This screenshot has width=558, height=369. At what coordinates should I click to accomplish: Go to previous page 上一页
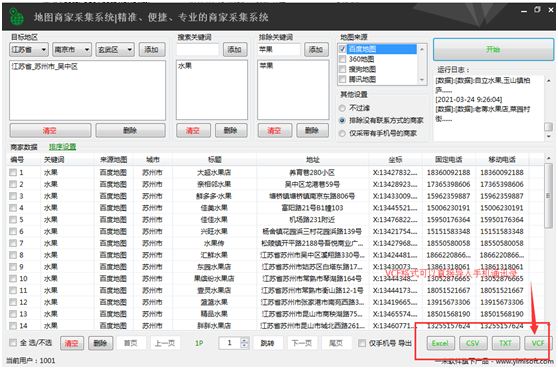pyautogui.click(x=165, y=343)
